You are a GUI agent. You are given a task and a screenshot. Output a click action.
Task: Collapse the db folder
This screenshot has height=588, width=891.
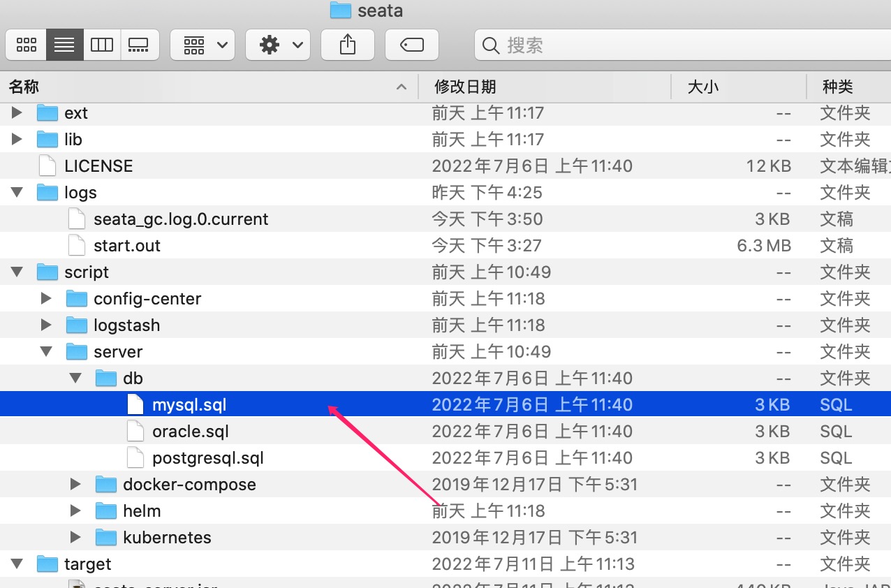[x=75, y=378]
